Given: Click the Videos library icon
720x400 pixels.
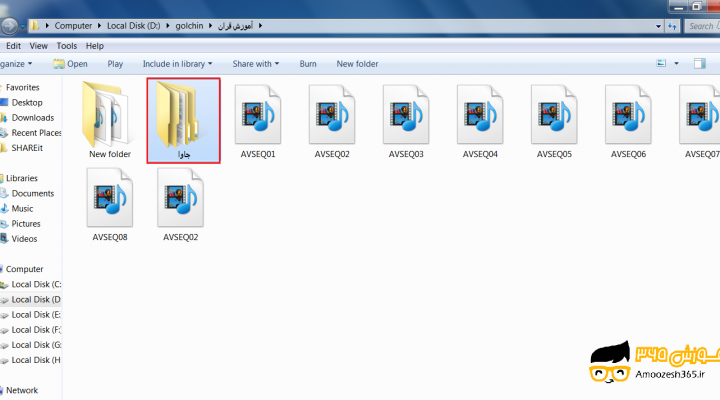Looking at the screenshot, I should (4, 239).
